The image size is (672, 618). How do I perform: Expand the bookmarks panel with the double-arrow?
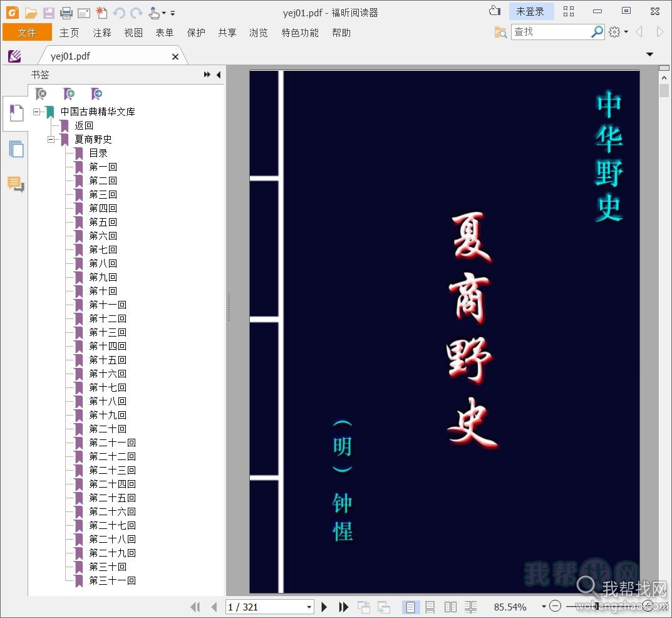207,75
